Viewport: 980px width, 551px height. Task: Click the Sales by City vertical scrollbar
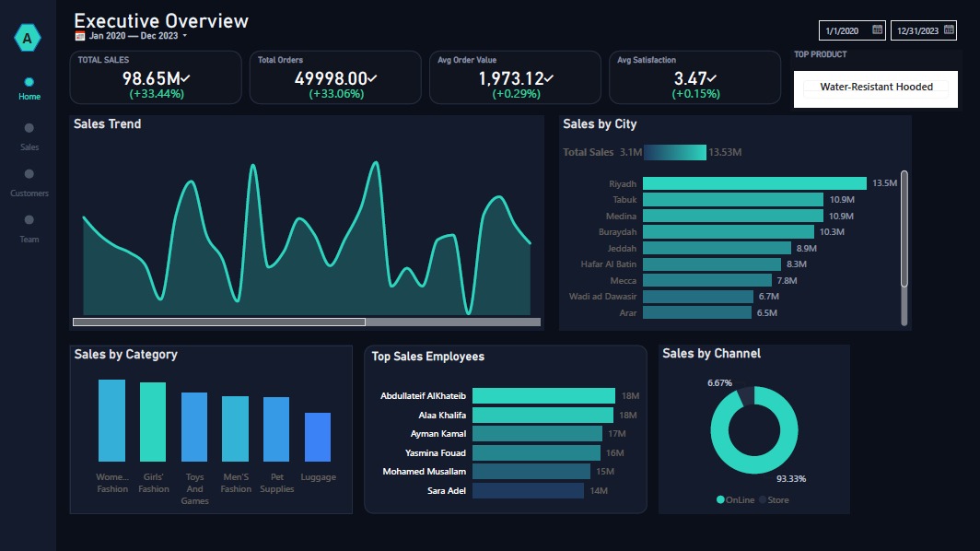(904, 229)
